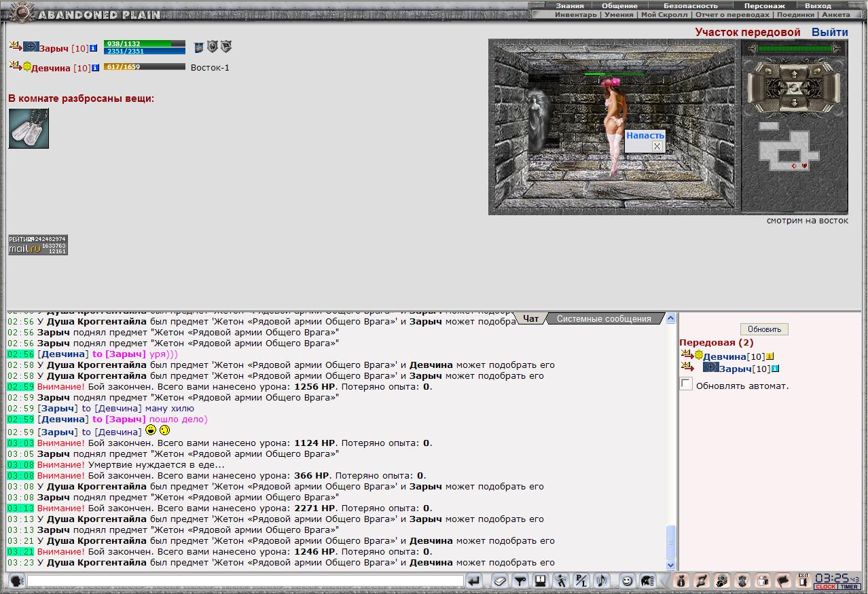
Task: Open the money bag icon
Action: click(681, 581)
